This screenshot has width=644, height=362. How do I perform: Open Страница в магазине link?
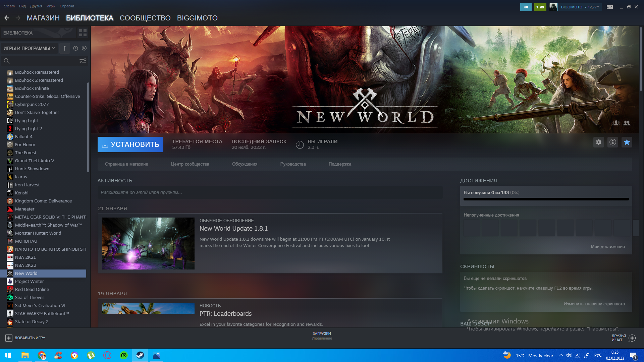coord(126,164)
